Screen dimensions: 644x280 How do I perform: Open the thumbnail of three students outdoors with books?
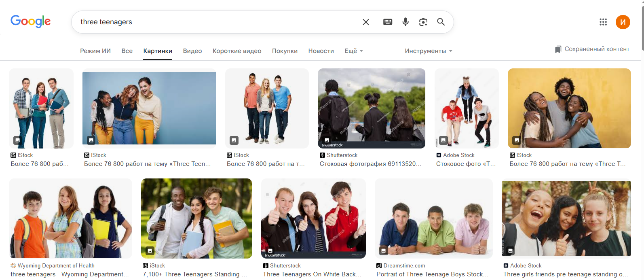click(196, 218)
